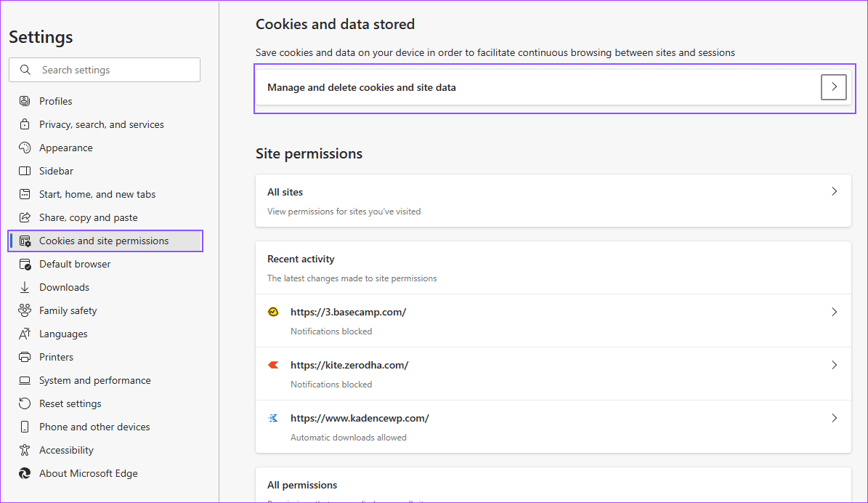Screen dimensions: 868x503
Task: Click Manage and delete cookies and site data
Action: coord(361,86)
